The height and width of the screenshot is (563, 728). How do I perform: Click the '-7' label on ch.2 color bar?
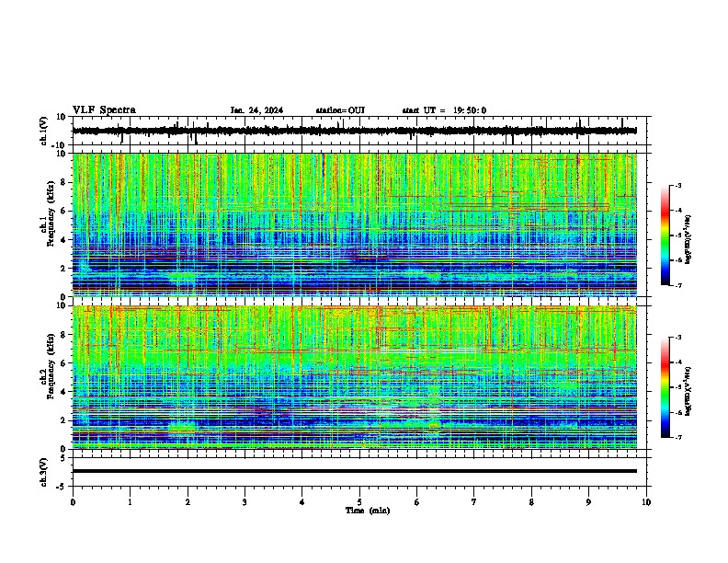point(677,437)
